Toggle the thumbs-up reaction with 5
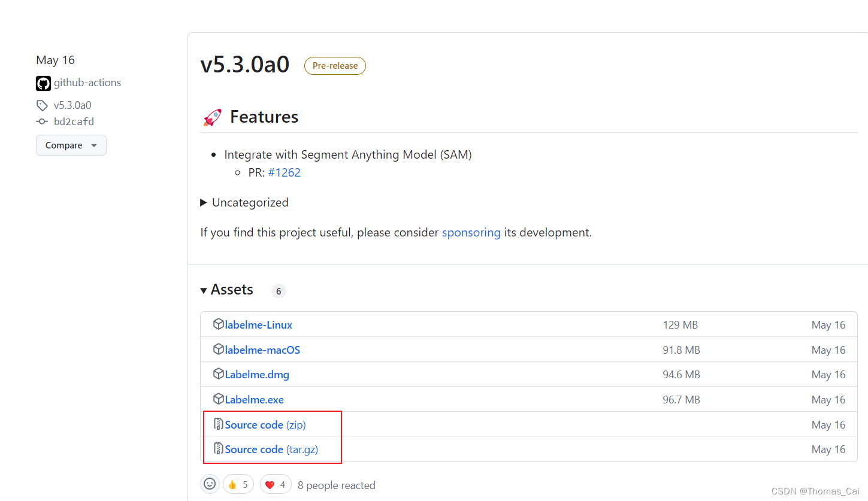Screen dimensions: 868x501 238,484
